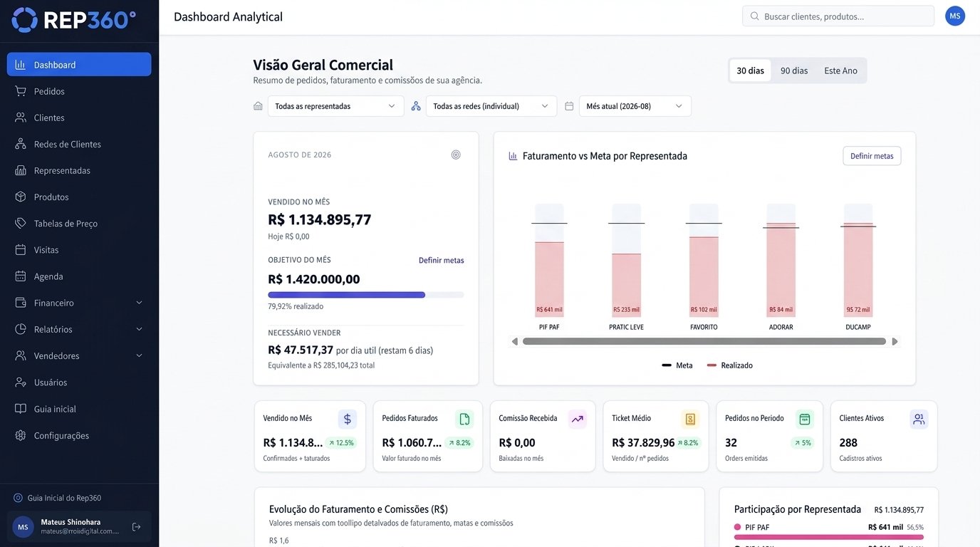
Task: Click the users icon on Clientes Ativos card
Action: [919, 419]
